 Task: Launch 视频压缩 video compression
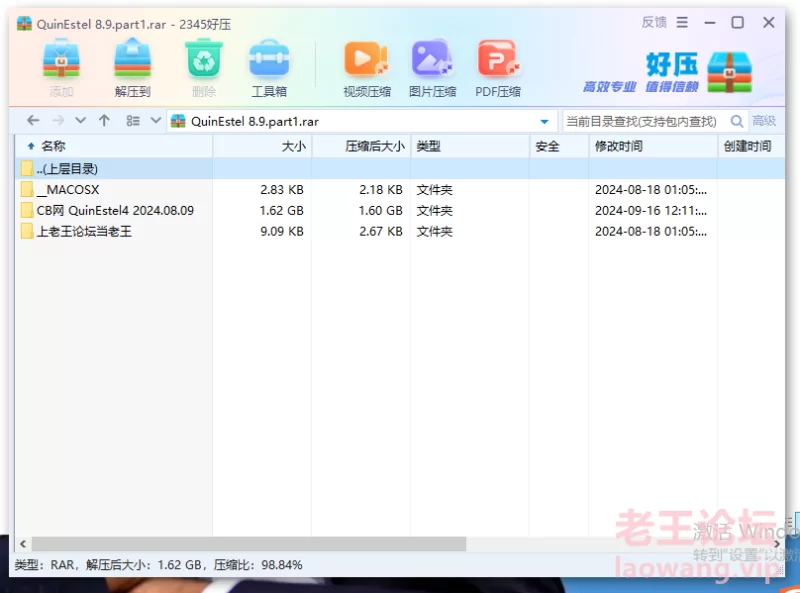367,68
